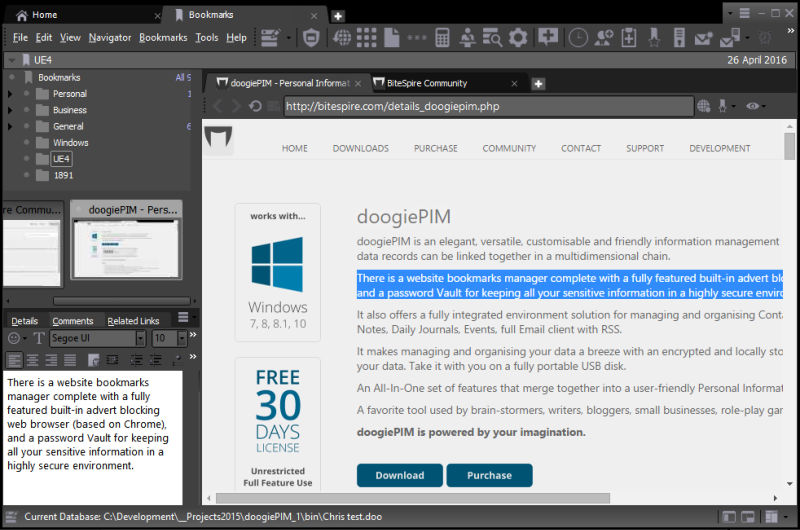Click the globe web browser toolbar icon

click(x=342, y=38)
